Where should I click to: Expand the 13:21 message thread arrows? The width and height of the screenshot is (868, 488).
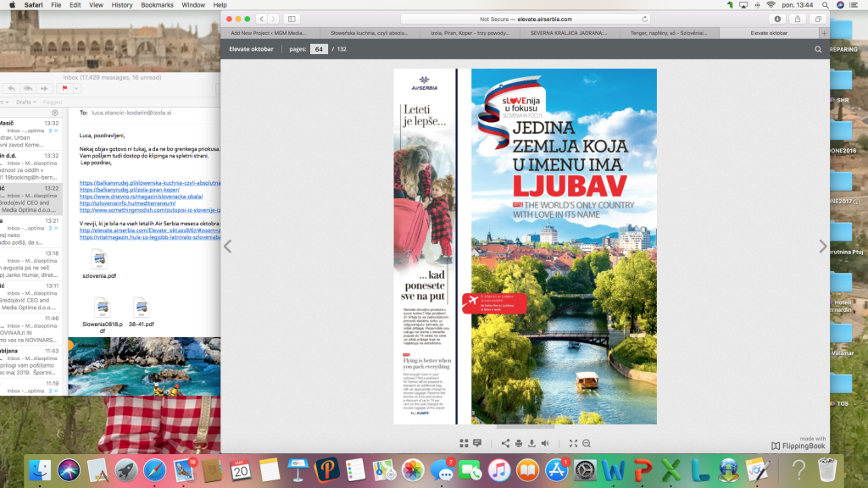click(53, 229)
